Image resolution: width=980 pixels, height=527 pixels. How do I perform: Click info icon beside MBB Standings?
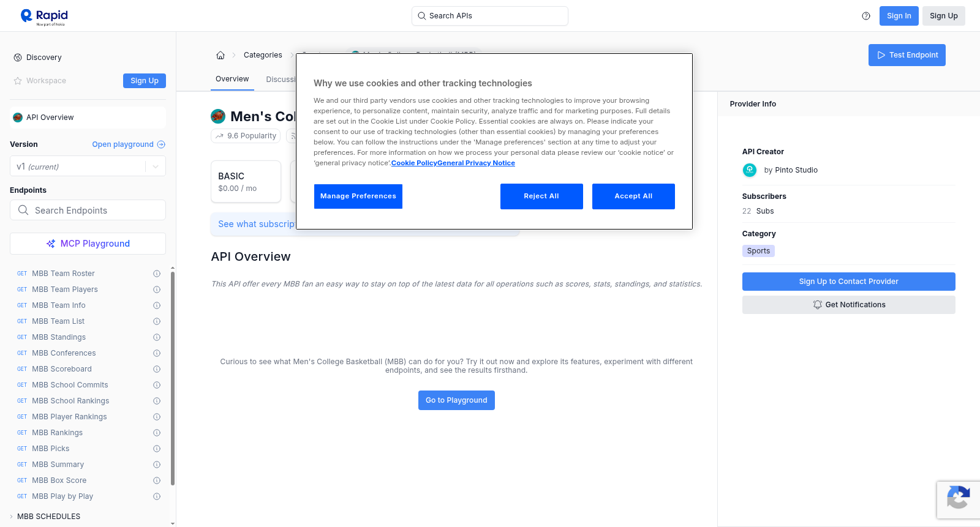pyautogui.click(x=157, y=337)
